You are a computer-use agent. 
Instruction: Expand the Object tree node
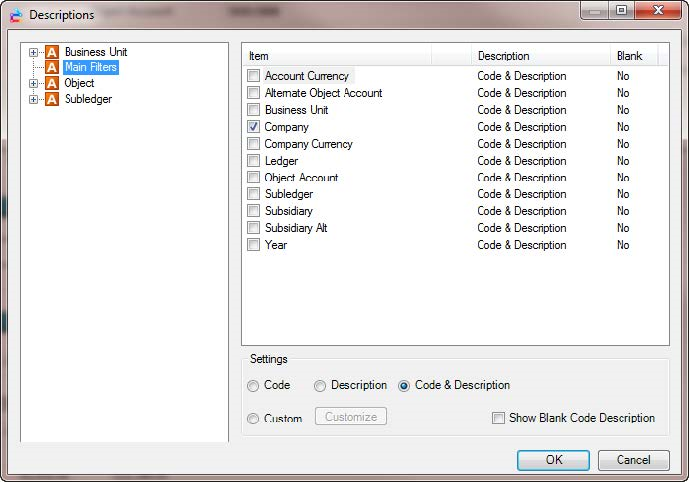coord(34,84)
